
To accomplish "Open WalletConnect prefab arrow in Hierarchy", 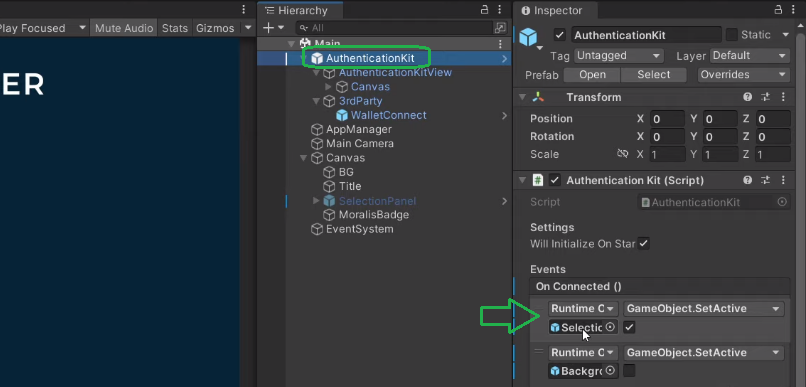I will [504, 116].
